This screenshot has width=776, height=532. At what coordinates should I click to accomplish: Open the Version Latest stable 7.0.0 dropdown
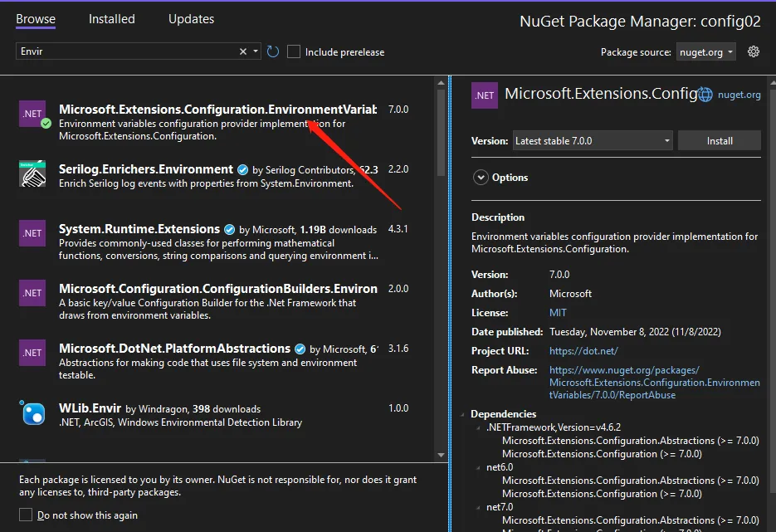tap(593, 141)
